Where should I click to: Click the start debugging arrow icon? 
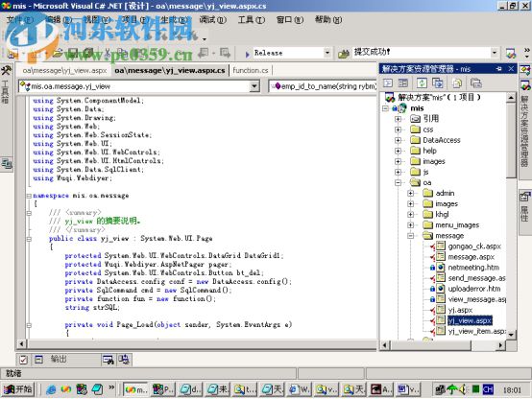tap(247, 54)
